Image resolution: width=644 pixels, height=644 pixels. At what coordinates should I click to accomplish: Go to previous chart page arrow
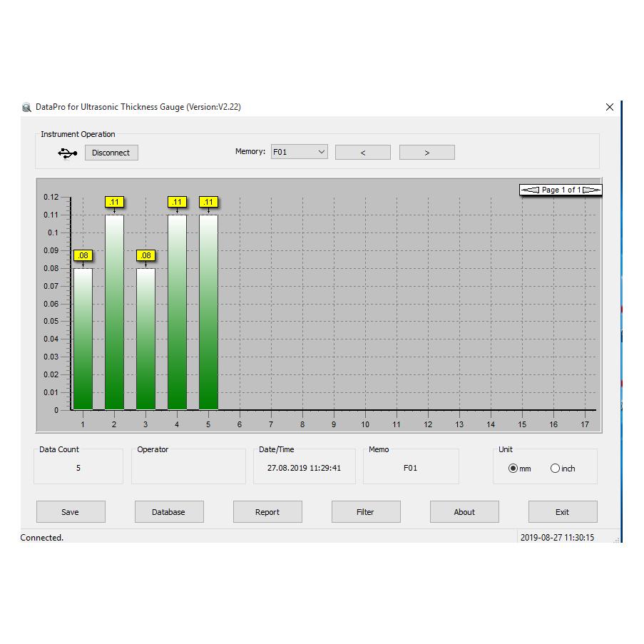(x=530, y=190)
